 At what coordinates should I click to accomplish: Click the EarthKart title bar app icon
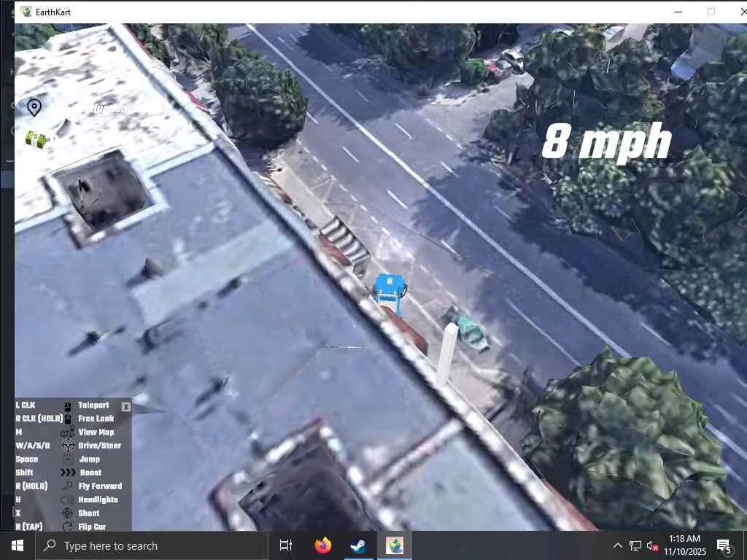(x=27, y=12)
